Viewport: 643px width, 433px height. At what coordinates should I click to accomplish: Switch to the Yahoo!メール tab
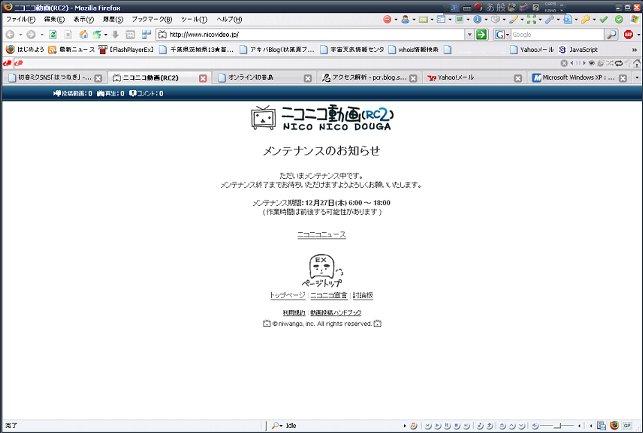(474, 77)
